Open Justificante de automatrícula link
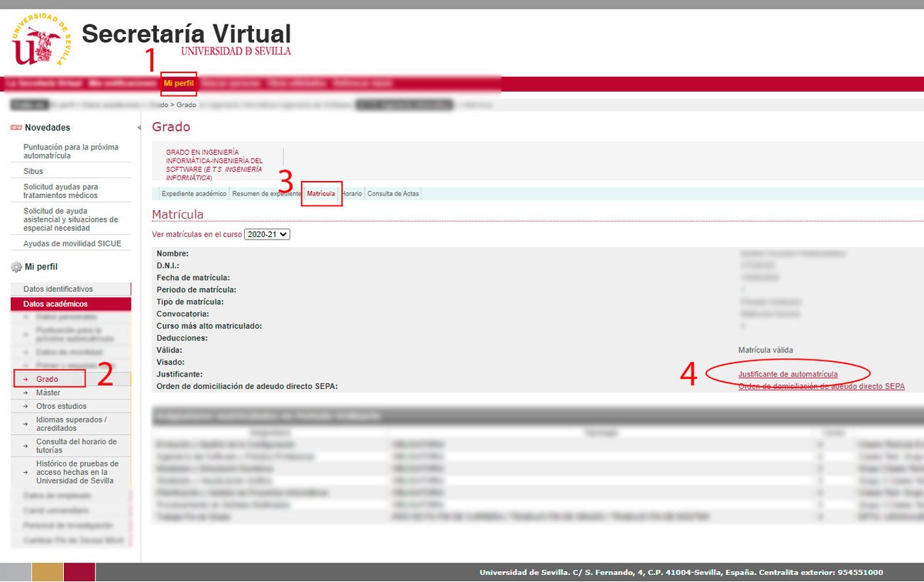 pyautogui.click(x=788, y=374)
